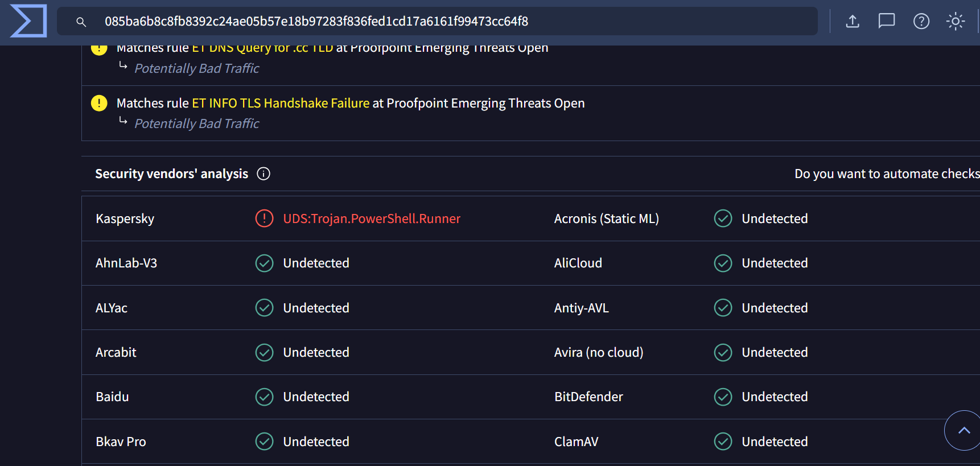Click the Antiy-AVL vendor name

(582, 308)
